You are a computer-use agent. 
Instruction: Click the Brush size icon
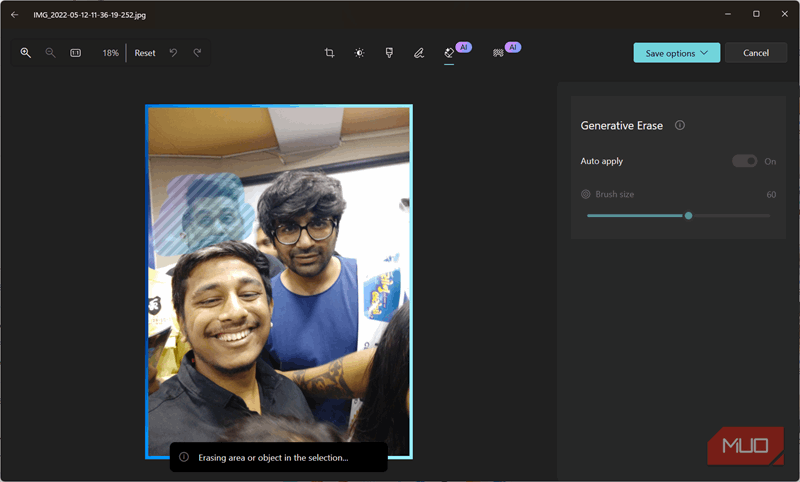[586, 194]
